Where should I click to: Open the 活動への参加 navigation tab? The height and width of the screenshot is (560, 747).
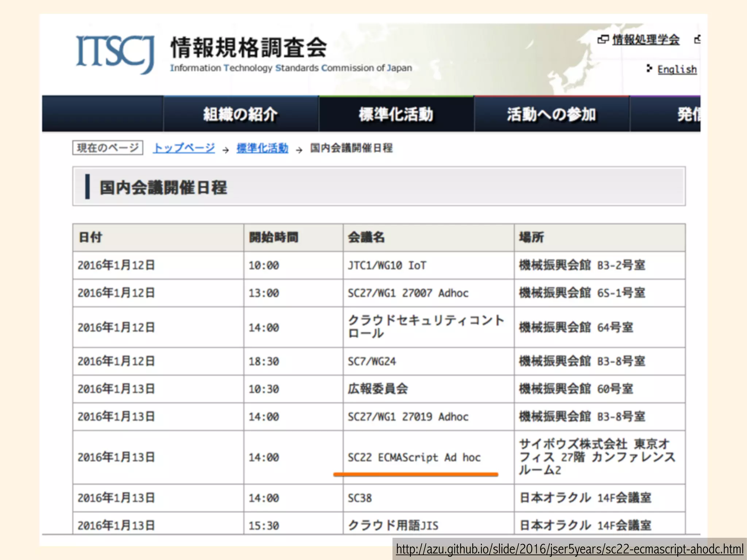551,114
